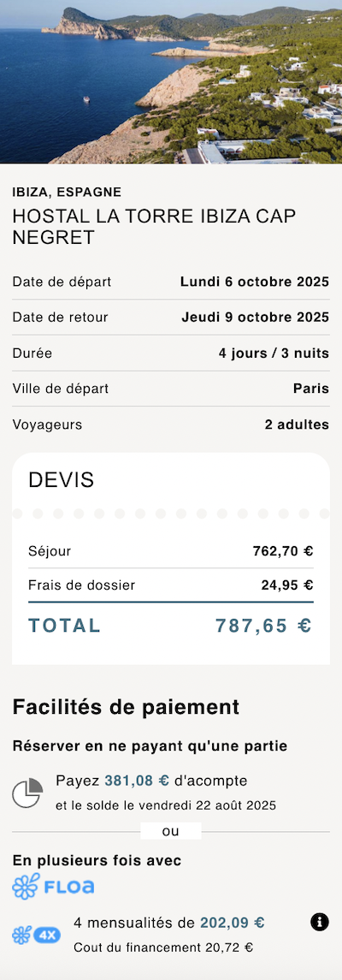Click the Séjour price 762,70 €

pos(283,551)
